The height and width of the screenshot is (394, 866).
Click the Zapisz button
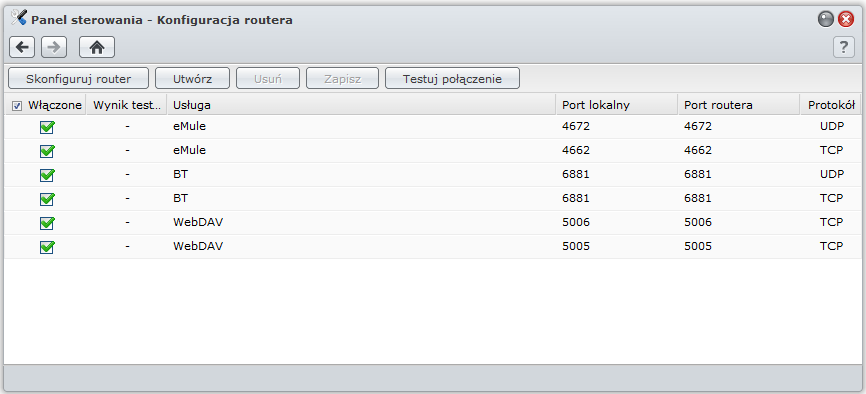[x=342, y=78]
